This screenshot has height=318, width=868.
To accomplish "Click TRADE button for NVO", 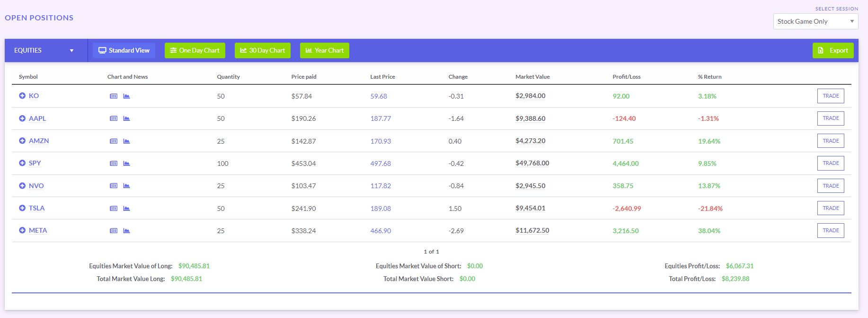I will (x=831, y=186).
